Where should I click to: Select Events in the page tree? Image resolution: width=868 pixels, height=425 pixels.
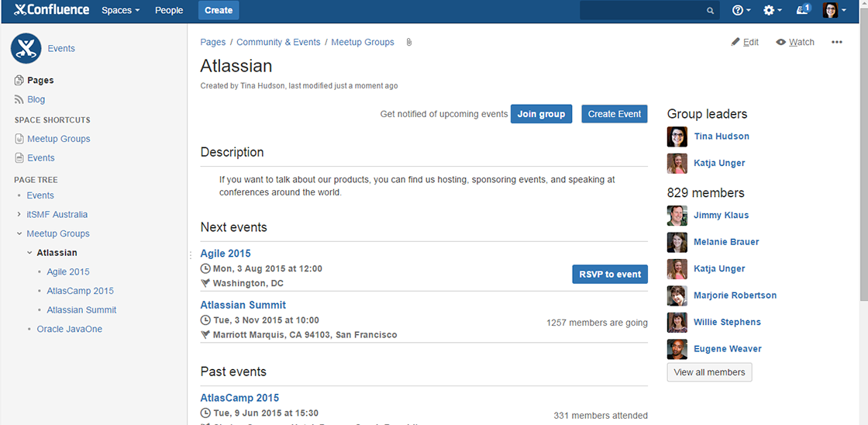pos(40,195)
